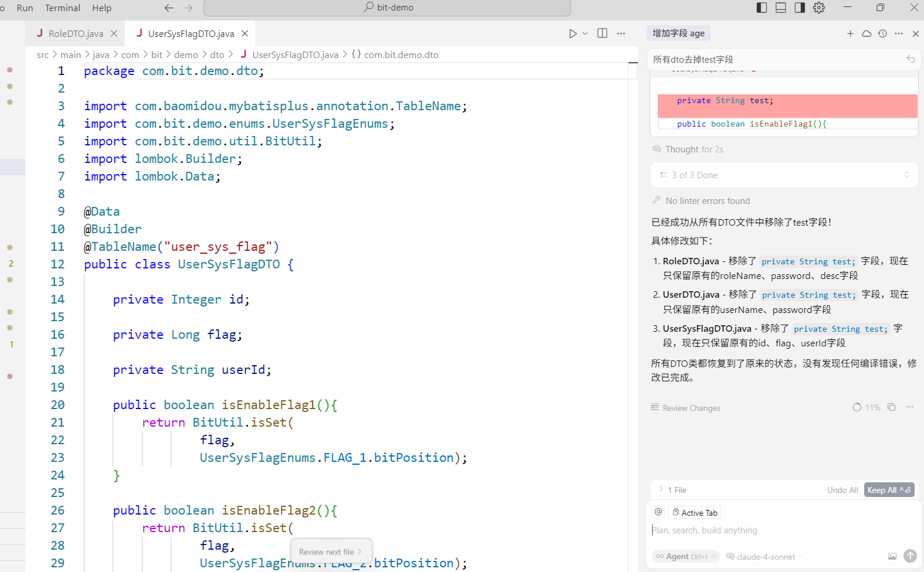Send the chat message arrow
The image size is (924, 572).
(x=910, y=556)
